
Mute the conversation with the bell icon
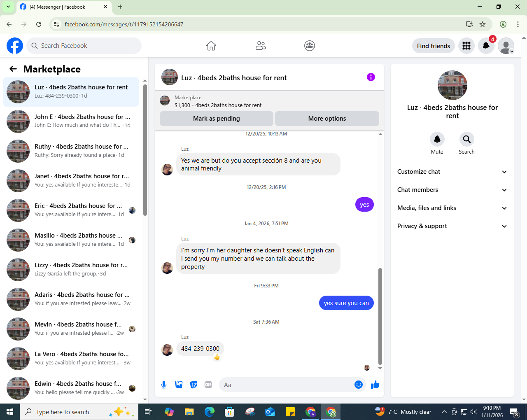point(437,139)
